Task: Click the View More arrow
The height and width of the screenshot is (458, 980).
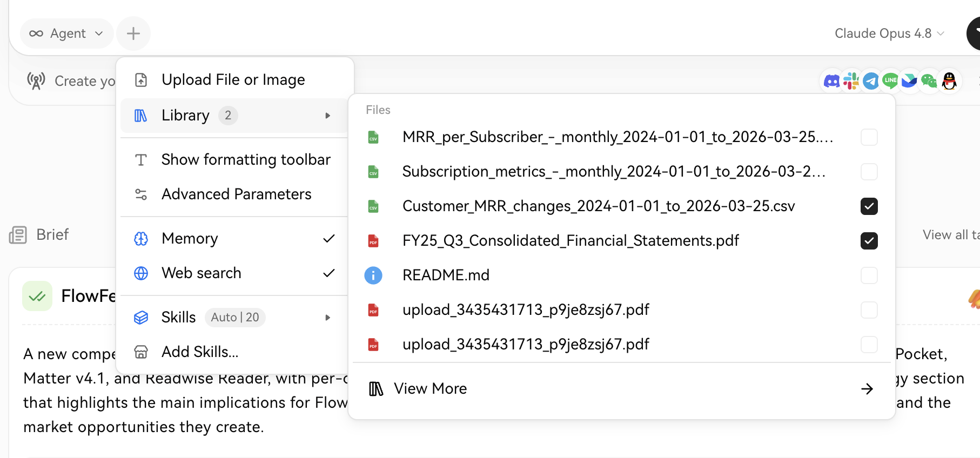Action: point(867,389)
